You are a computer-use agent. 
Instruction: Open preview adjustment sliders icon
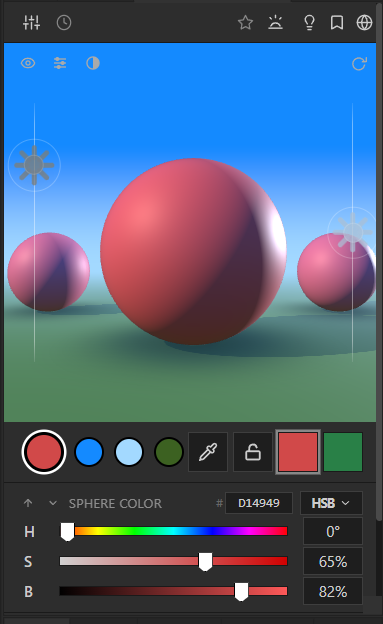point(60,63)
